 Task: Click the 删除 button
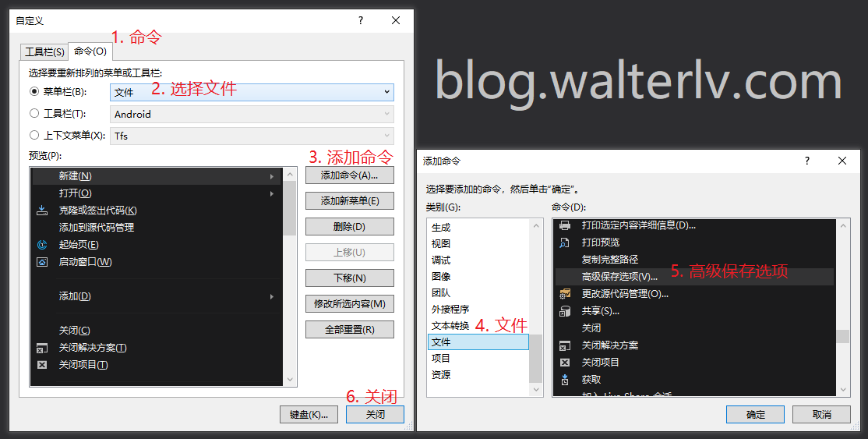pyautogui.click(x=350, y=227)
